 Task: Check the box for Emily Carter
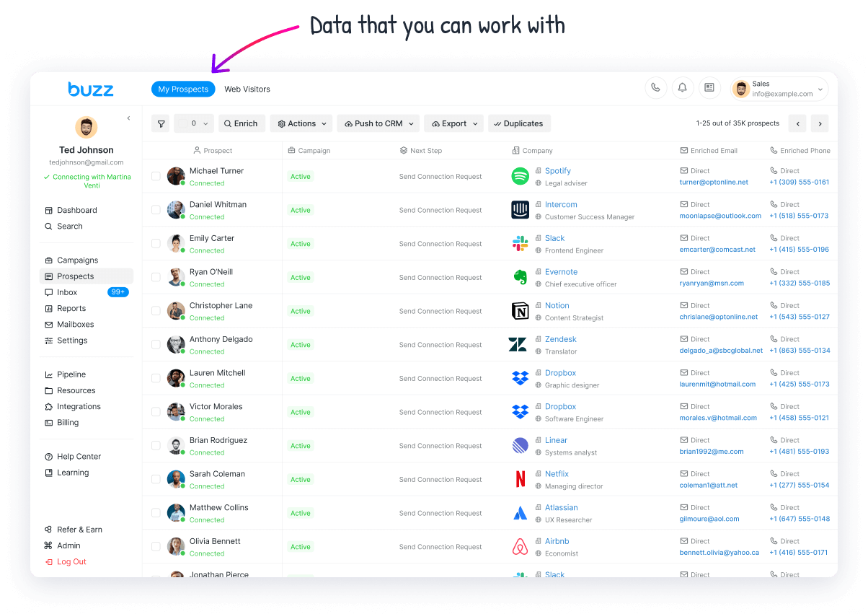tap(156, 244)
